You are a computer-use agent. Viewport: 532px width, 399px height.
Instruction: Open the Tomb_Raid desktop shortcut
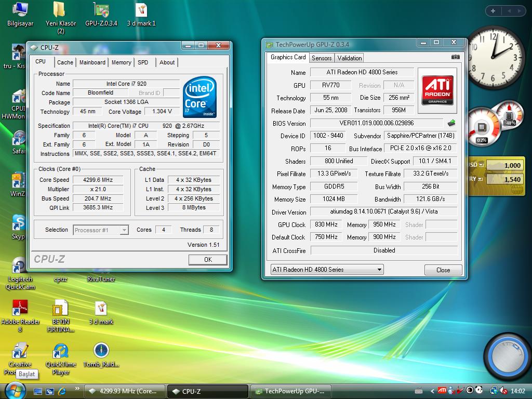pyautogui.click(x=101, y=355)
